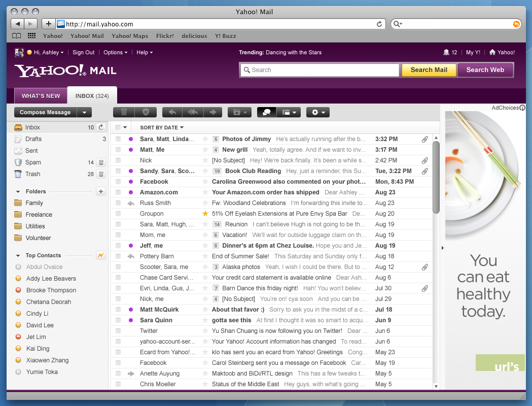
Task: Toggle unread dot on Matt McQuirk message
Action: click(x=131, y=310)
